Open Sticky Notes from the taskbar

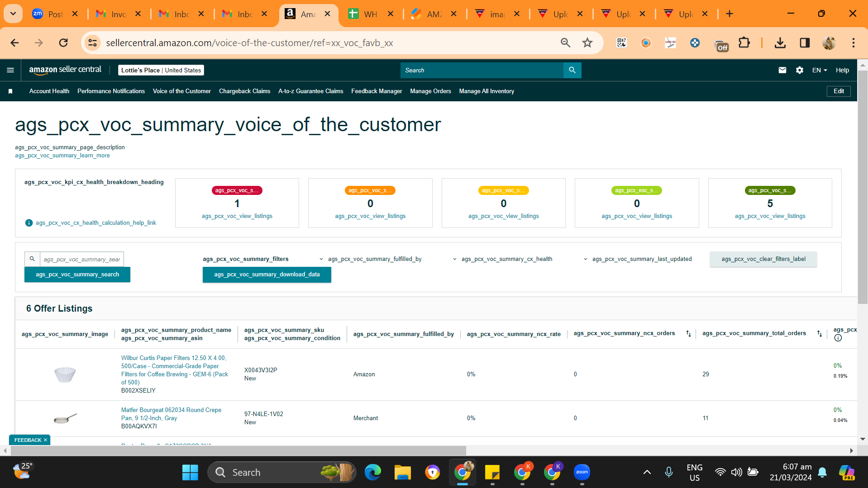(492, 472)
